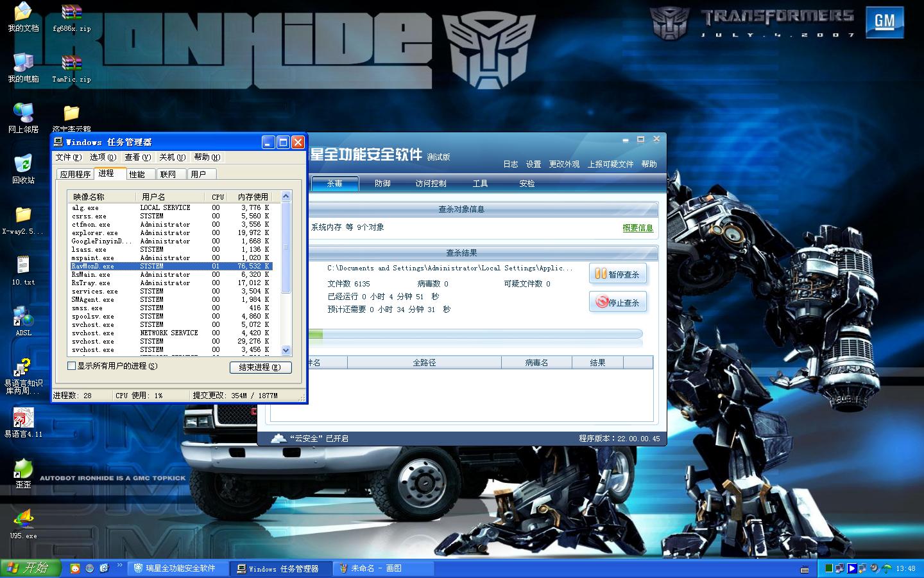
Task: Select the mspaint.exe process row
Action: point(171,258)
